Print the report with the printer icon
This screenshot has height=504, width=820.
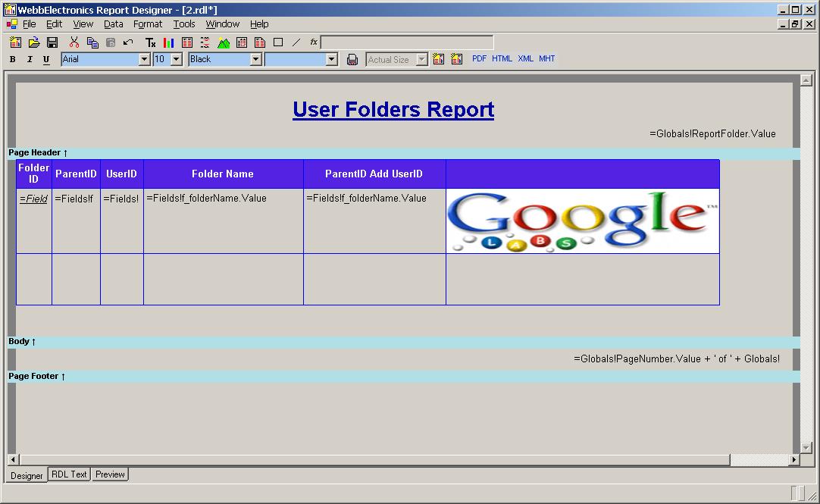coord(352,60)
